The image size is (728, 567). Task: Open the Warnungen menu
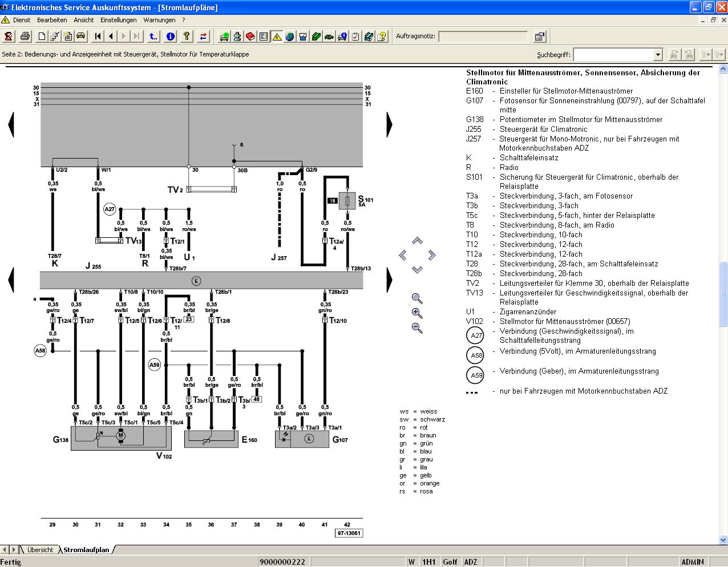159,20
